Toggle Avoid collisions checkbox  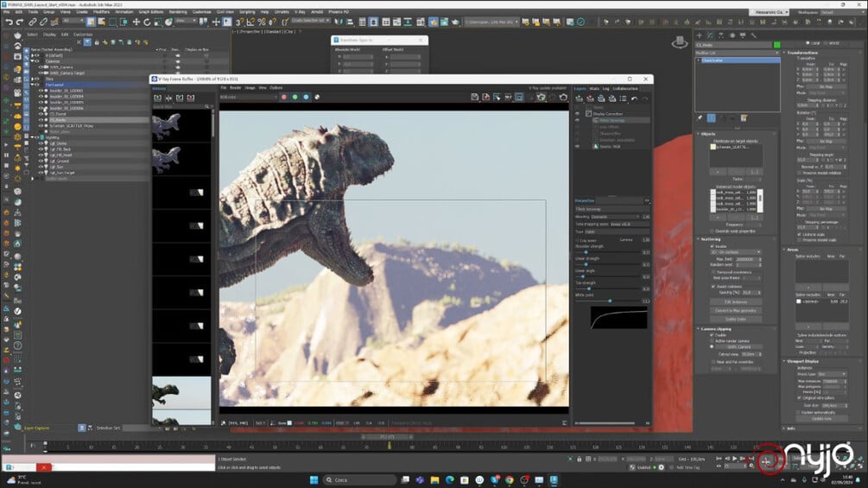pyautogui.click(x=713, y=287)
